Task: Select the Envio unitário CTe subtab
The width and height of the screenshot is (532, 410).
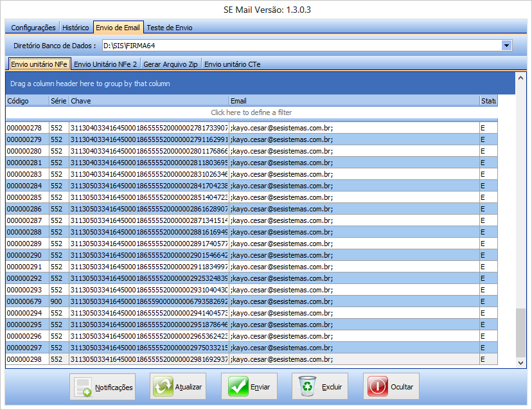Action: 232,64
